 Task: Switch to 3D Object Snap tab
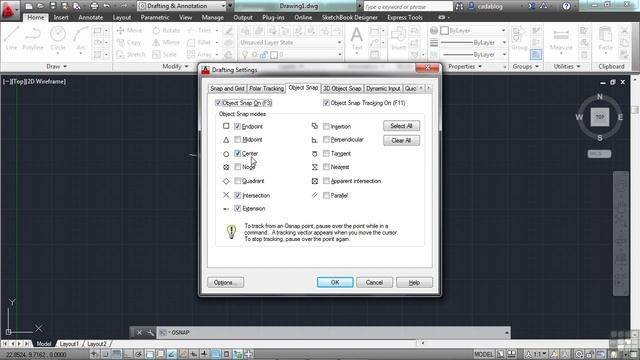[342, 89]
